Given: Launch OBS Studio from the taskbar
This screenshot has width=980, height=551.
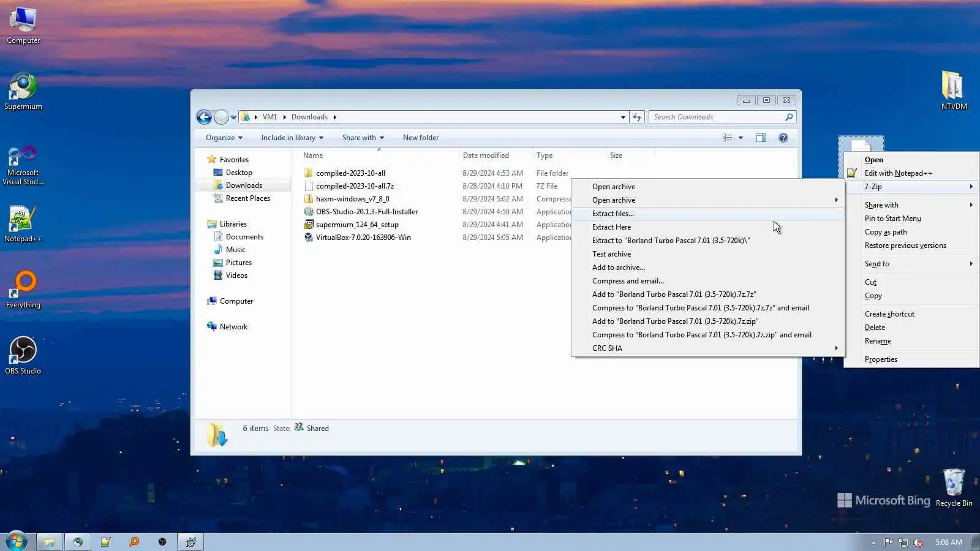Looking at the screenshot, I should [162, 542].
